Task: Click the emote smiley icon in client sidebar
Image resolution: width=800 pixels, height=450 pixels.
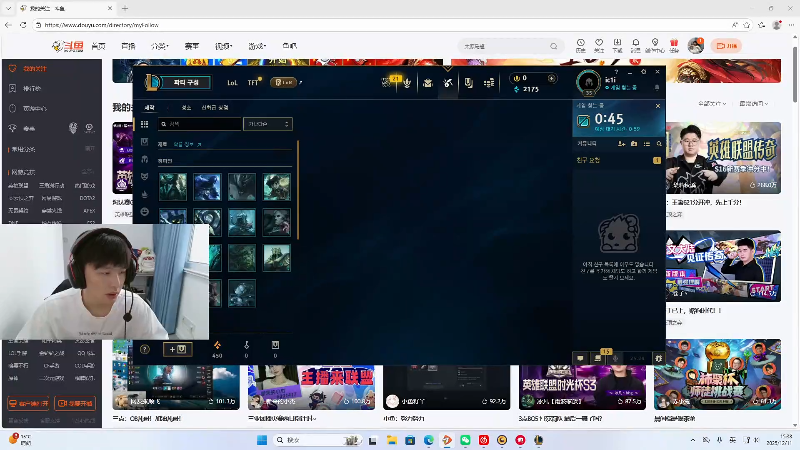Action: click(x=145, y=211)
